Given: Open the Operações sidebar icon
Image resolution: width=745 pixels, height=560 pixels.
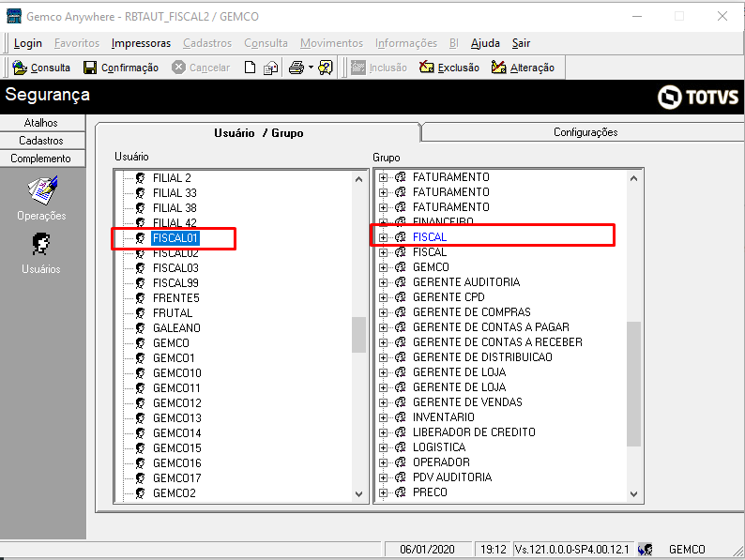Looking at the screenshot, I should (x=42, y=198).
